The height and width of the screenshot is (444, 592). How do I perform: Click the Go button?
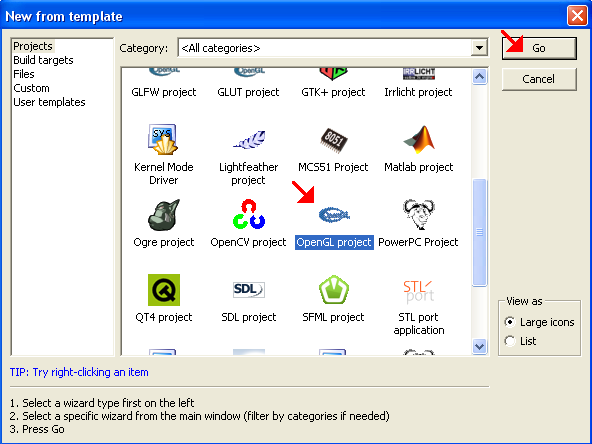tap(539, 48)
